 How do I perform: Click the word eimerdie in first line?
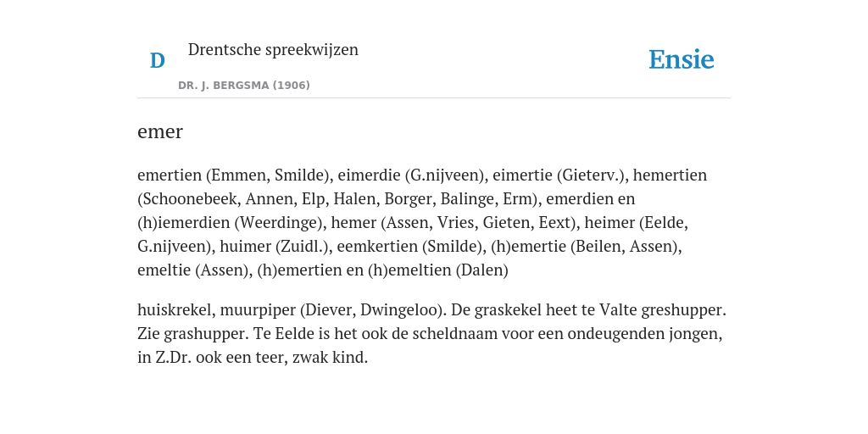coord(370,175)
